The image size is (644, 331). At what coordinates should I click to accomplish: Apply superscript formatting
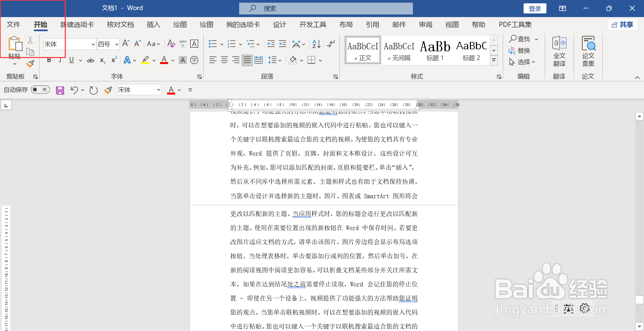pyautogui.click(x=114, y=60)
